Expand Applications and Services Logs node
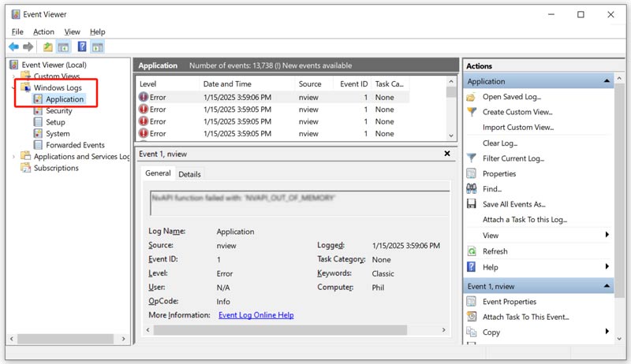Screen dimensions: 631x364 14,157
